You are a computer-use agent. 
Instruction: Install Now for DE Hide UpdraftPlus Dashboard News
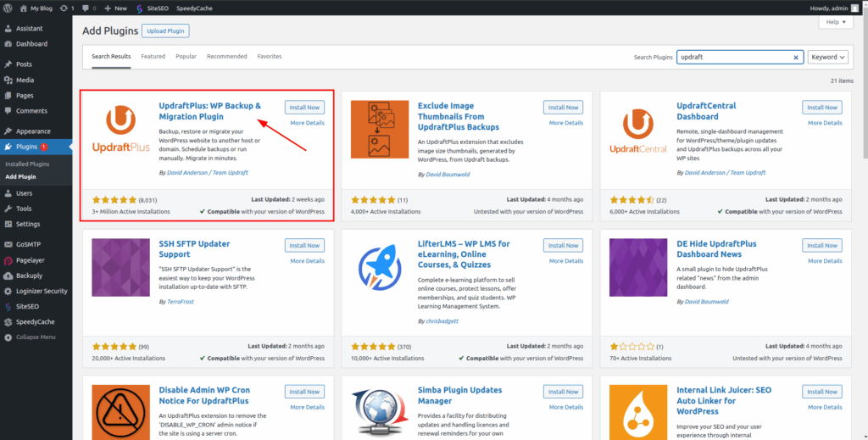[822, 245]
